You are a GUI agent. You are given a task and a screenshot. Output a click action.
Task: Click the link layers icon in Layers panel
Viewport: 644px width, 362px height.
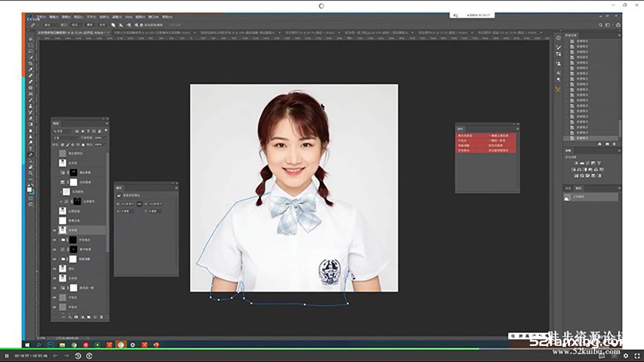(63, 317)
